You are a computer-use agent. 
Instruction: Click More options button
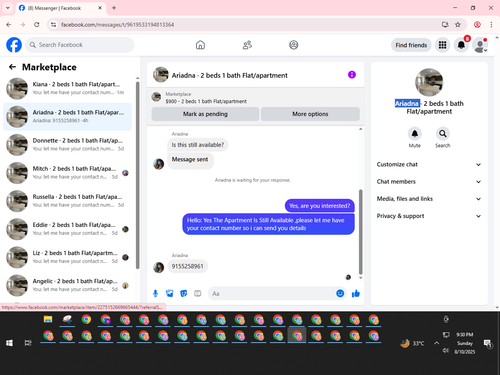[310, 114]
